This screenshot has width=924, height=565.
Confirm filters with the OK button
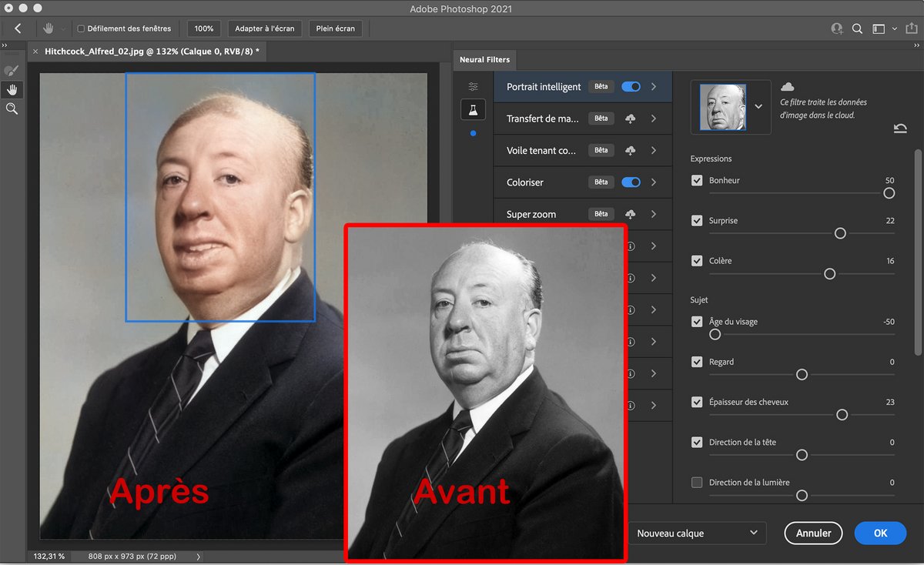pyautogui.click(x=880, y=533)
